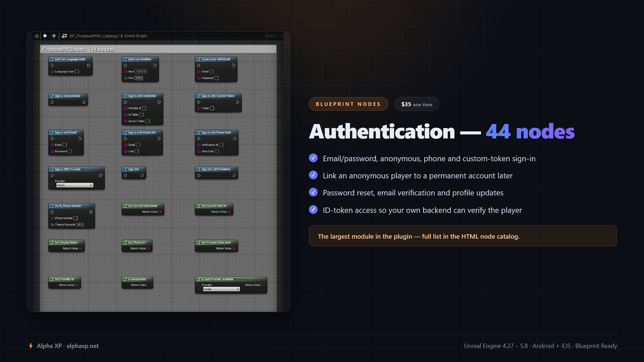
Task: Open Provider dropdown on Is Auth Provider Available
Action: click(x=221, y=289)
